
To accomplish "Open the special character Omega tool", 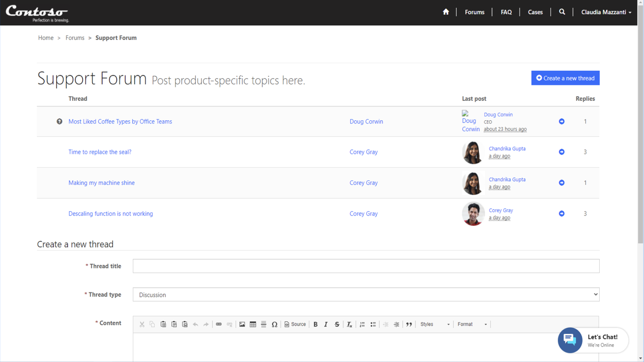I will (275, 324).
